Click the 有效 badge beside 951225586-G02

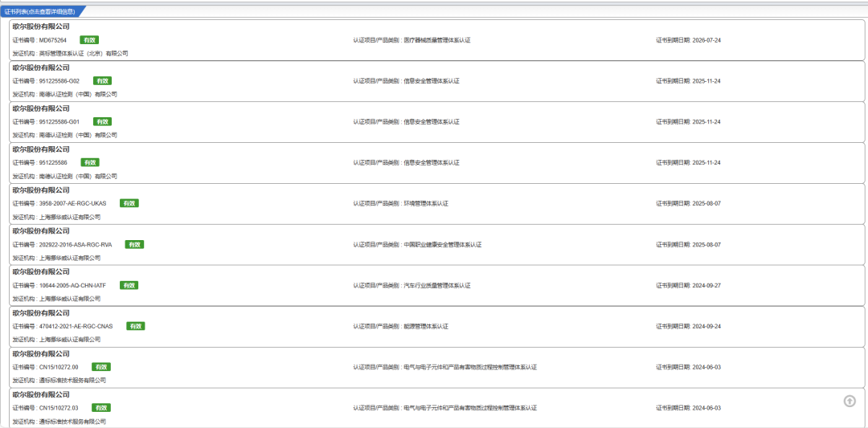click(x=102, y=81)
